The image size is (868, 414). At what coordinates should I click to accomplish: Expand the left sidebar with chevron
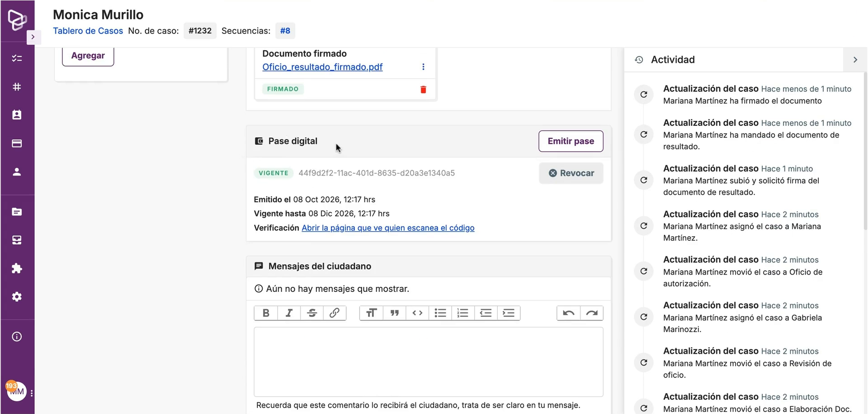(33, 37)
